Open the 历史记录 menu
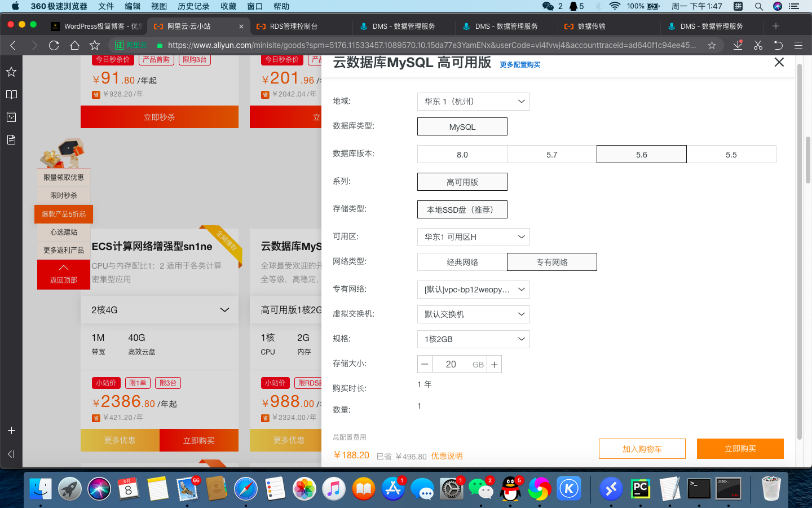Viewport: 812px width, 508px height. [x=193, y=6]
